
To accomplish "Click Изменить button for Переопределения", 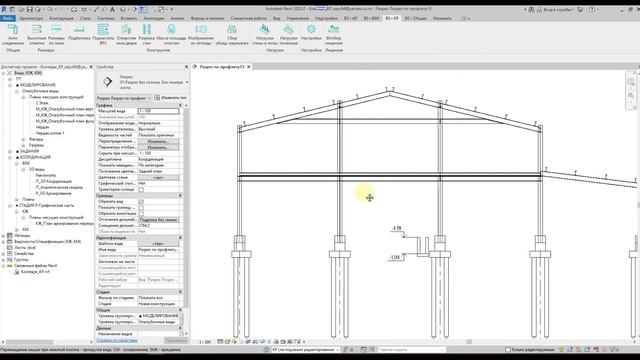I will pos(158,141).
